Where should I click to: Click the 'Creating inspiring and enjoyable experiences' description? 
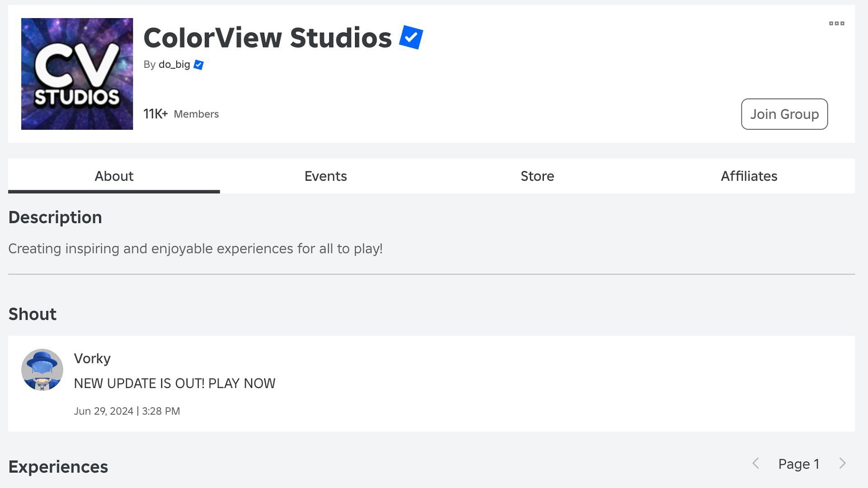(195, 249)
